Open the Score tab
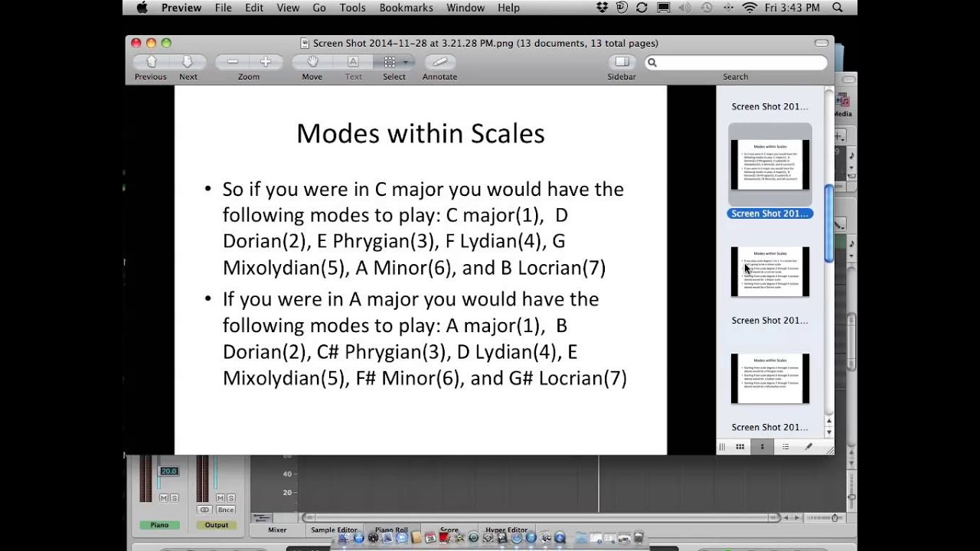The width and height of the screenshot is (980, 551). (449, 530)
